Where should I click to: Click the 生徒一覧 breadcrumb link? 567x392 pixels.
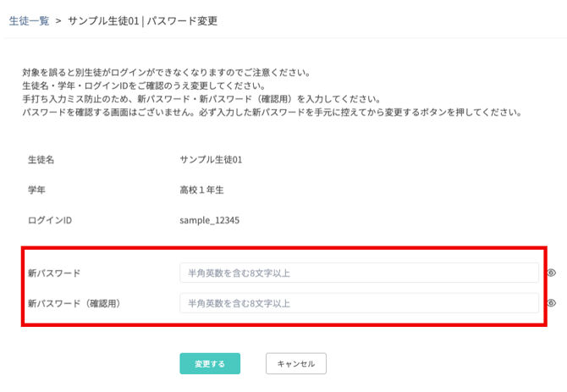28,21
